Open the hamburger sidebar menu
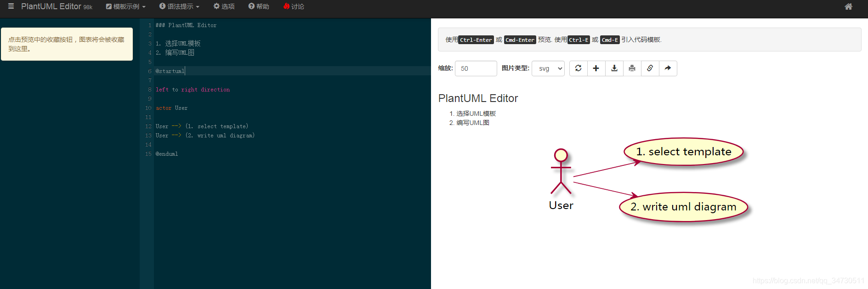 pyautogui.click(x=11, y=6)
